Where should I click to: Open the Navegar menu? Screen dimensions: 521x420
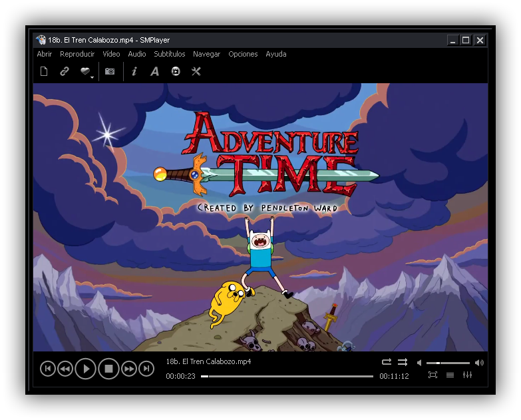tap(207, 54)
